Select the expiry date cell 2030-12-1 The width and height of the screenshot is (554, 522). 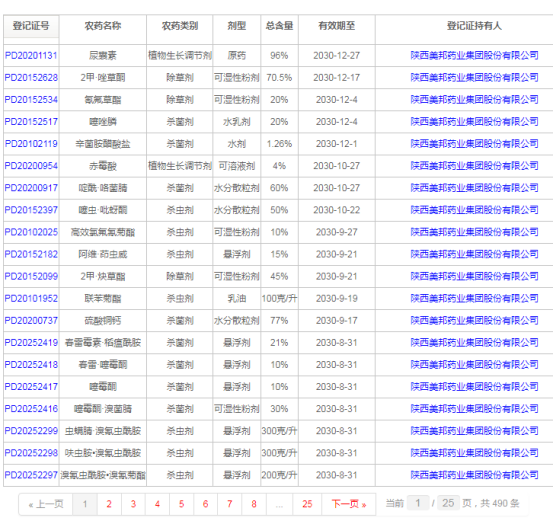[x=337, y=144]
